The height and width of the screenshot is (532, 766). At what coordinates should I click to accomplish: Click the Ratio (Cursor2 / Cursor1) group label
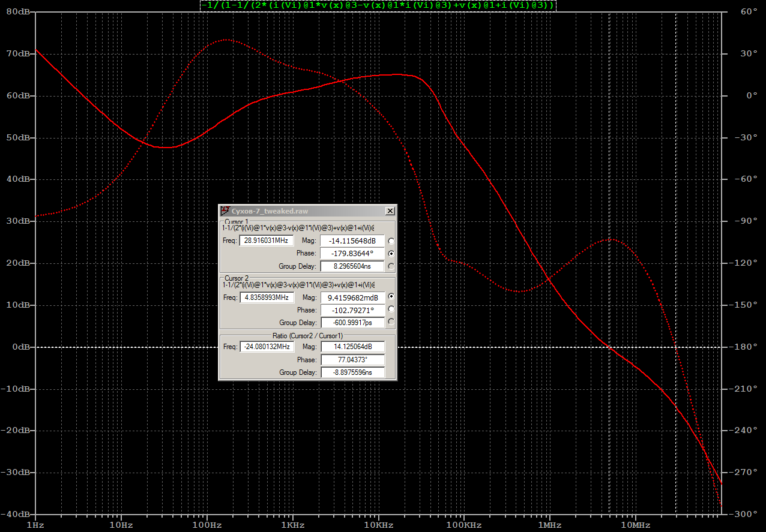[307, 336]
